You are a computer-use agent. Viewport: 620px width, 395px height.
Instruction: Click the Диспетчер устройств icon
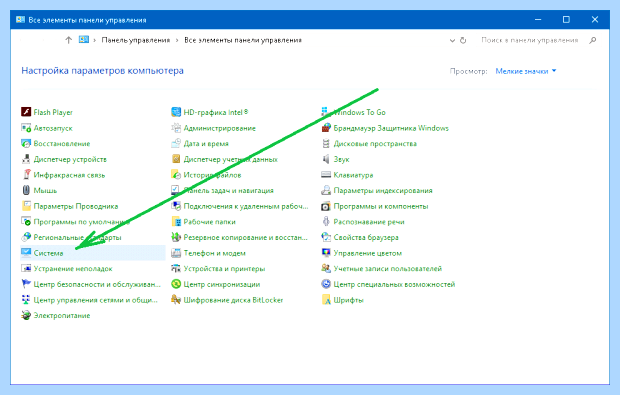26,159
